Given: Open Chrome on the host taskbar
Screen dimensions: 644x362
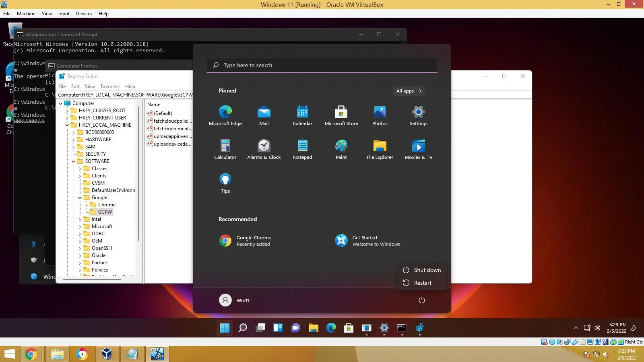Looking at the screenshot, I should click(31, 354).
